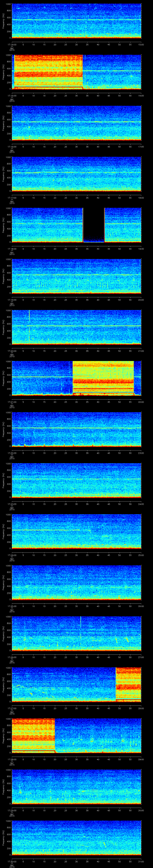Click the 17:14:00 start time label
153x868 pixels.
[x=12, y=44]
